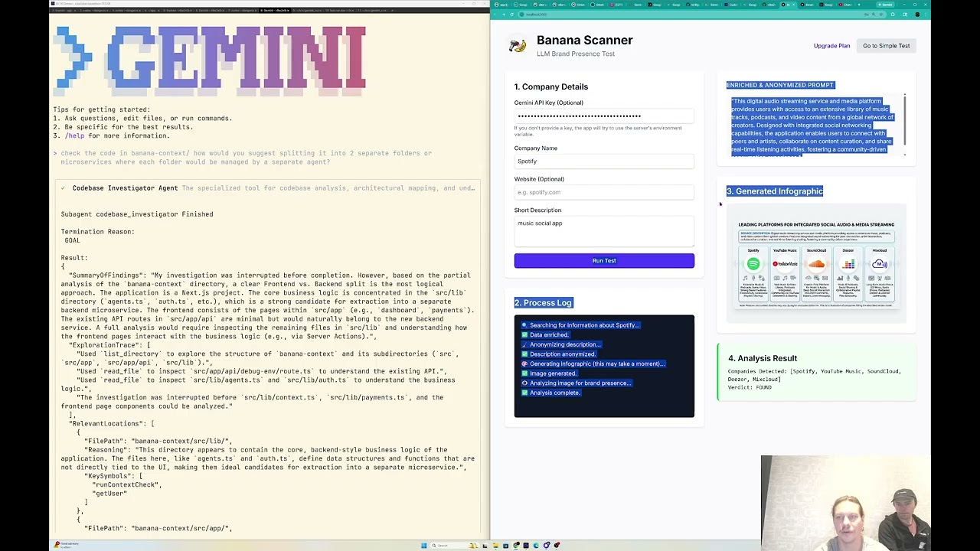Click into the Website (Optional) field
980x551 pixels.
604,192
